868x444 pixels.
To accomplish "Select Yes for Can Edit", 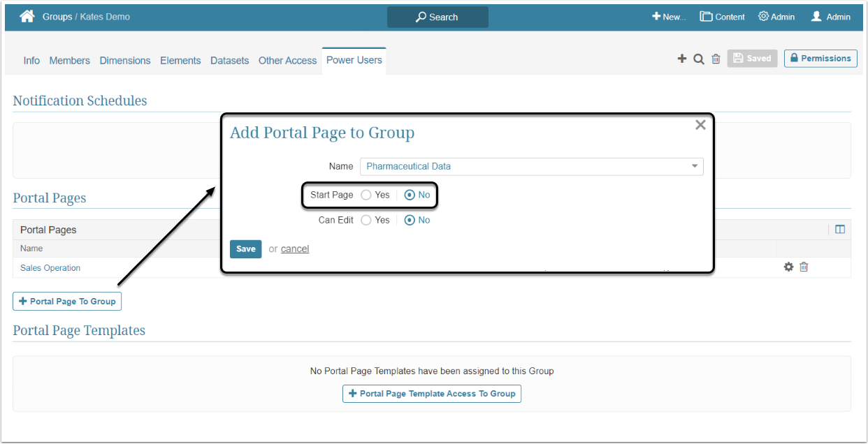I will pos(366,220).
